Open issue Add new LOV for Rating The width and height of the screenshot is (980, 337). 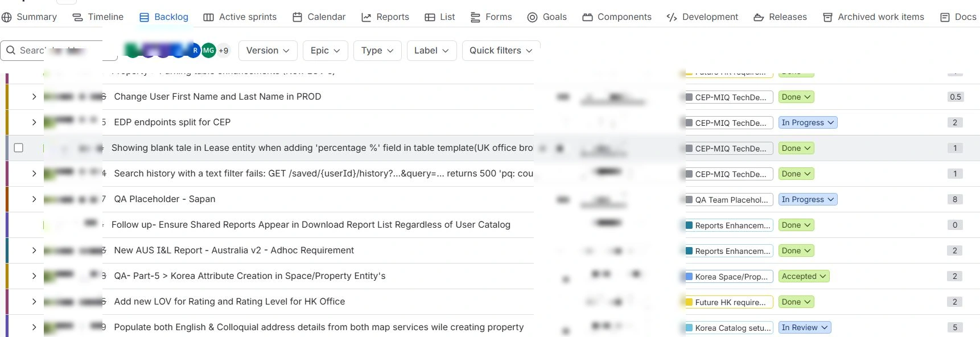tap(229, 301)
